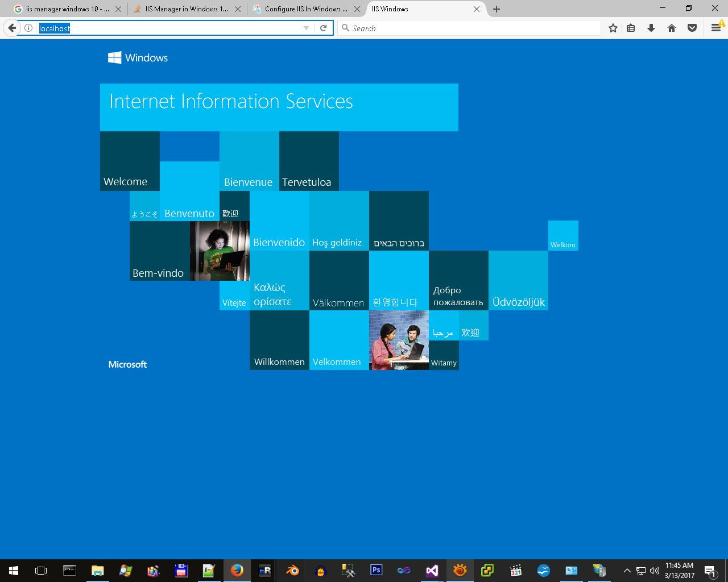Click the 'Willkommen' tile
The image size is (728, 582).
[279, 340]
